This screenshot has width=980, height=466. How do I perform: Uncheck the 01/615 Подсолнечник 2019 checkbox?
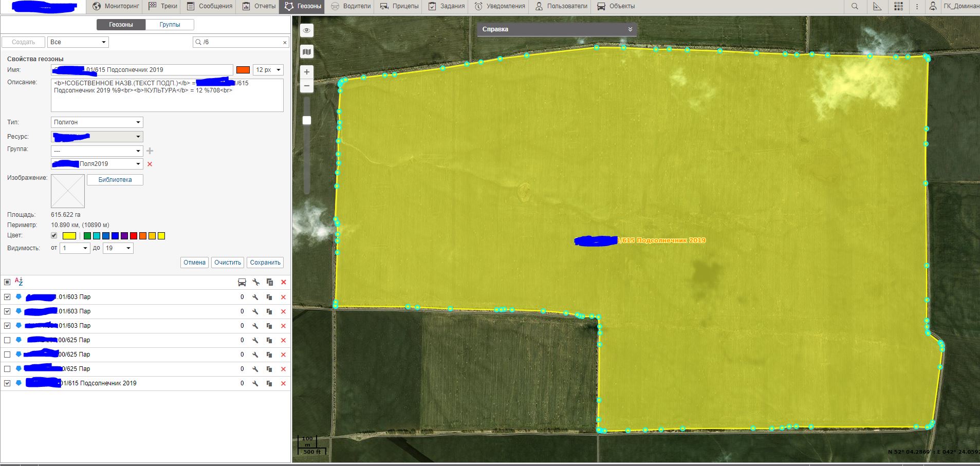(7, 383)
